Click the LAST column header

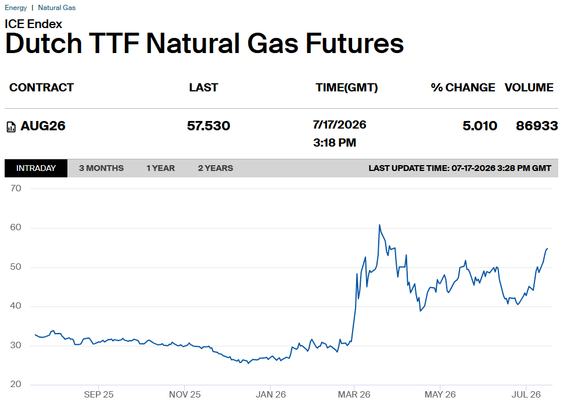(x=204, y=87)
